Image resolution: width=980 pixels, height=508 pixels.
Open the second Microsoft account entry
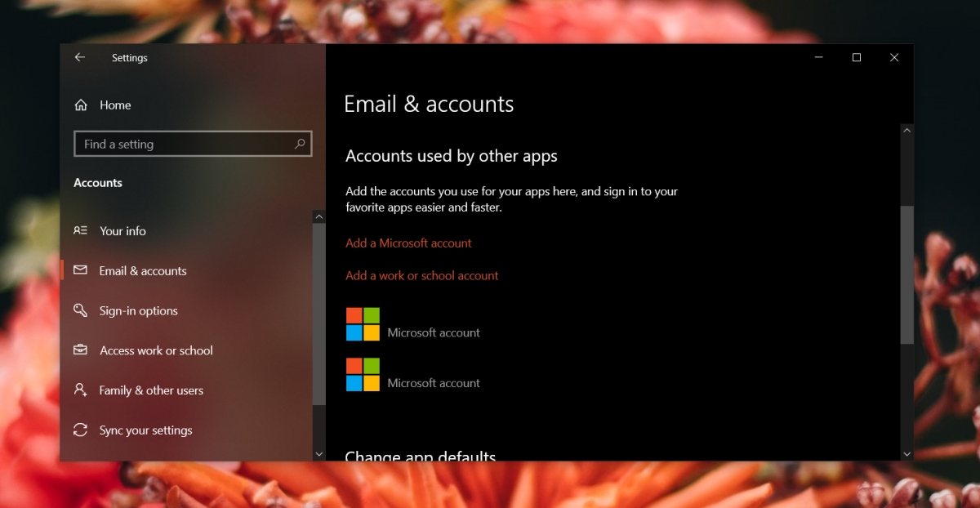pyautogui.click(x=413, y=374)
